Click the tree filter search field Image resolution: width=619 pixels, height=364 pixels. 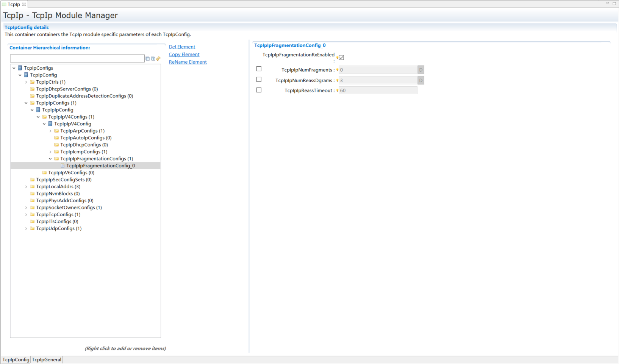coord(77,59)
